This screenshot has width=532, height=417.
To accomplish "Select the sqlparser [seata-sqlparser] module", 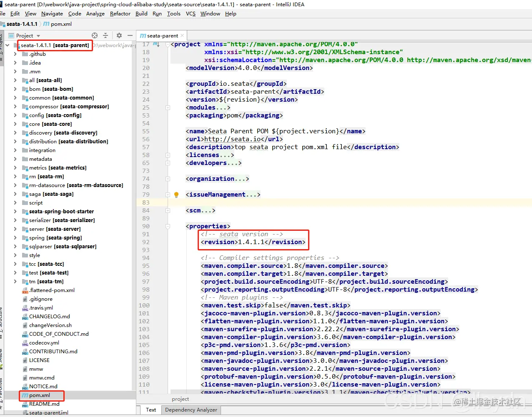I will pos(63,247).
